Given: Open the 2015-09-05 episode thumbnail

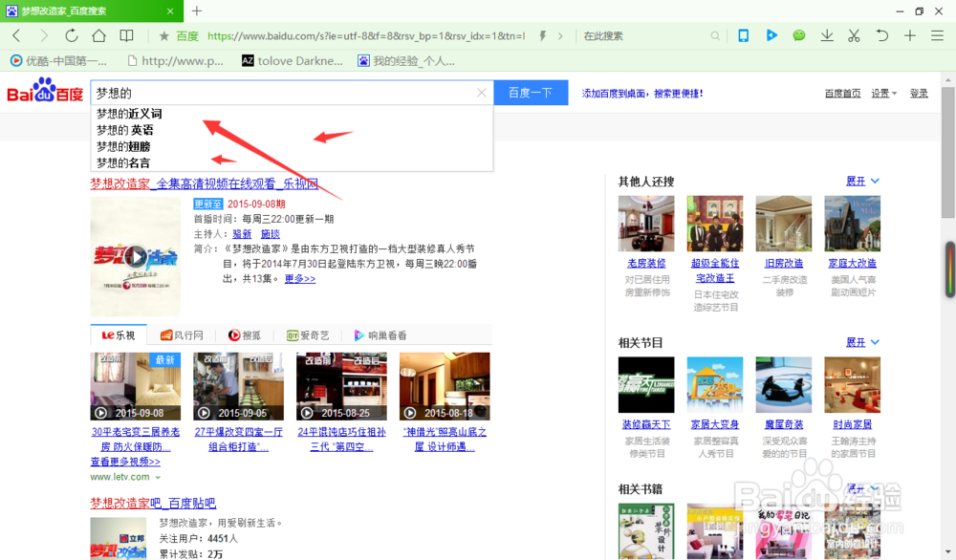Looking at the screenshot, I should (x=238, y=386).
